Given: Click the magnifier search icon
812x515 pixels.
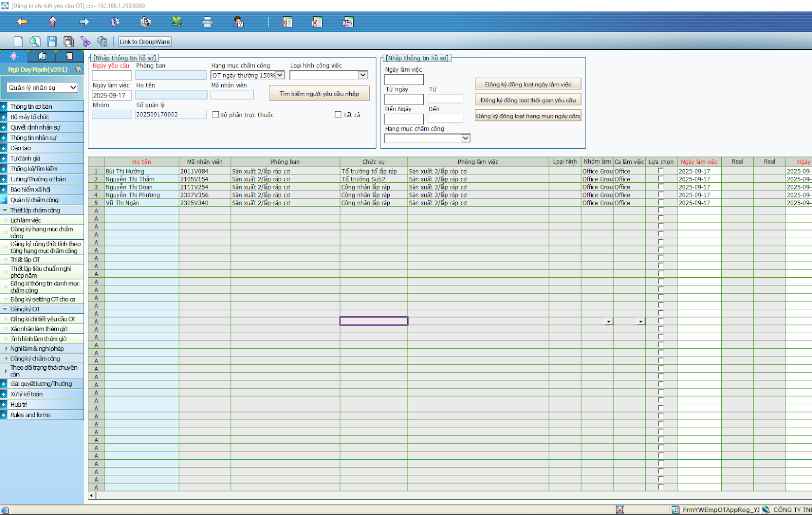Looking at the screenshot, I should pos(35,42).
